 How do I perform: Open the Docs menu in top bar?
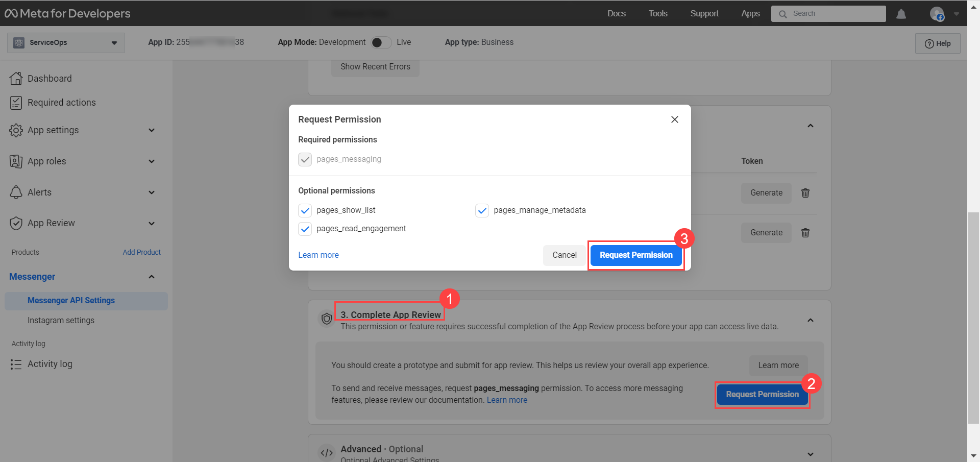coord(616,14)
